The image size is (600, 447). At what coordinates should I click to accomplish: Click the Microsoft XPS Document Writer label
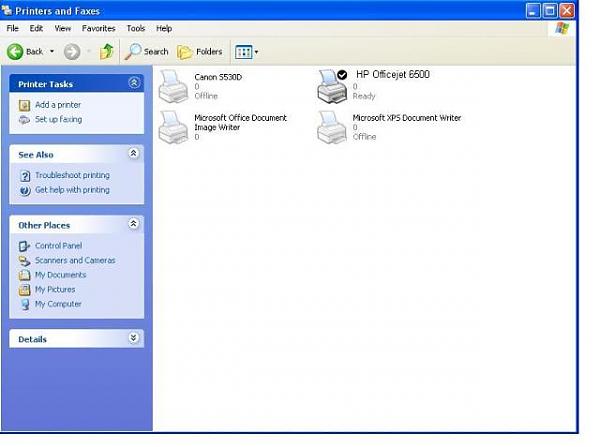pos(407,118)
